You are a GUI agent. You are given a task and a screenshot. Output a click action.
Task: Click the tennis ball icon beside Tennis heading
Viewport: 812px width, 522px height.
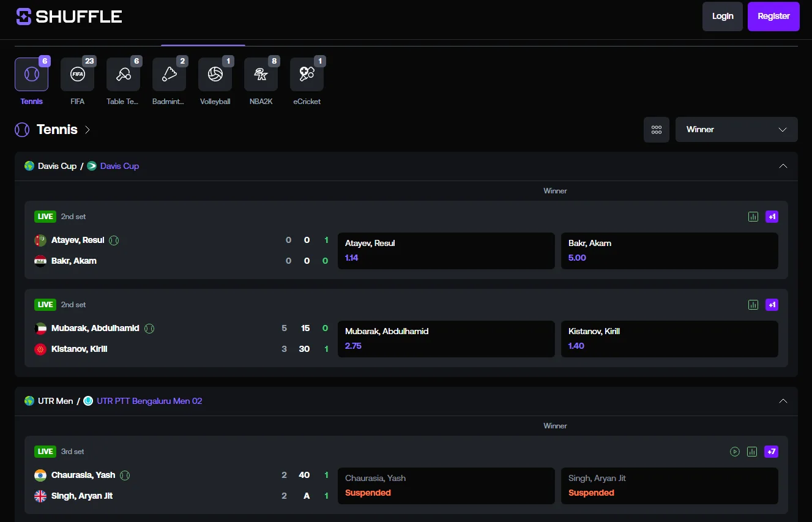tap(22, 130)
